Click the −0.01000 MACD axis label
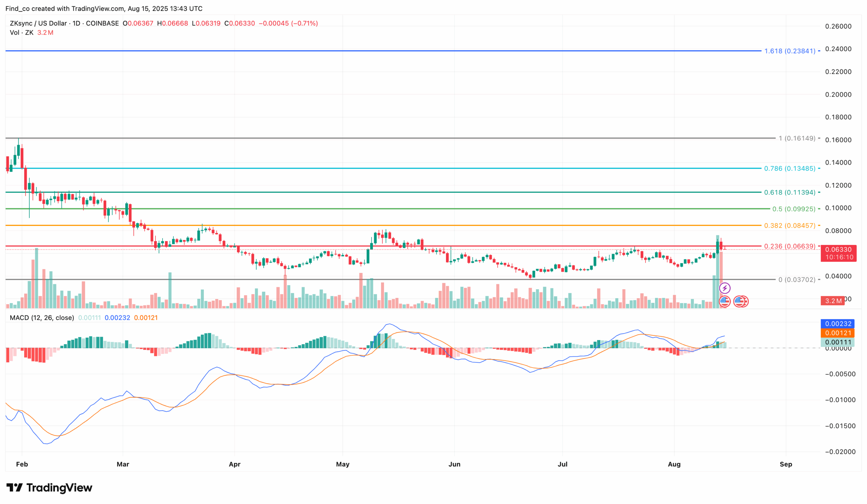The width and height of the screenshot is (867, 504). click(840, 400)
